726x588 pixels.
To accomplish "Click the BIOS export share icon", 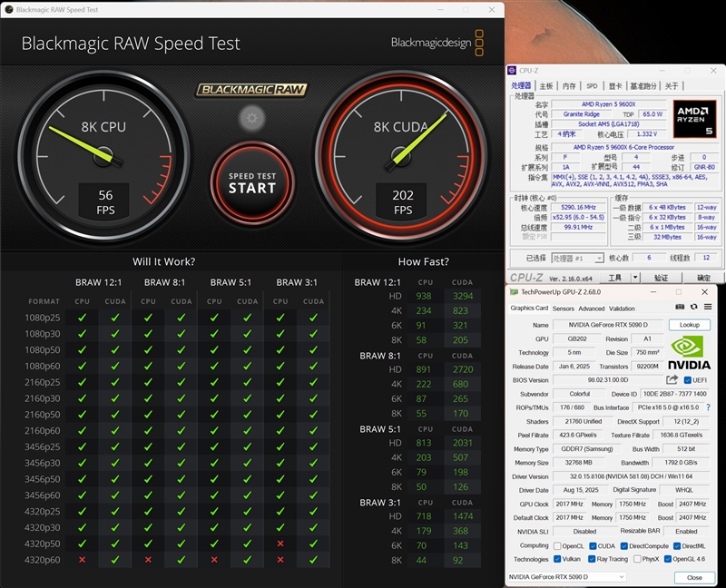I will point(672,380).
